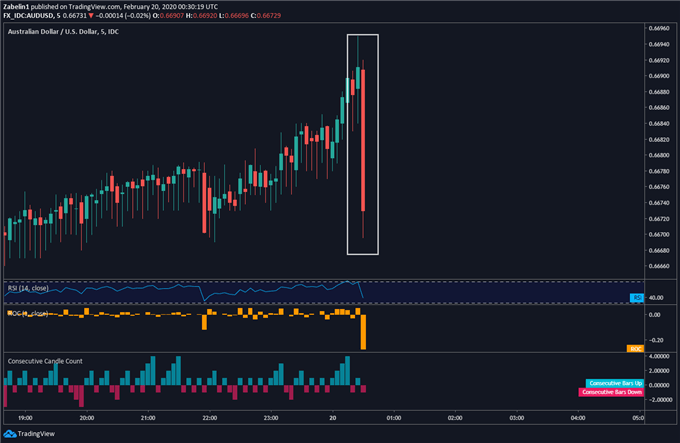The height and width of the screenshot is (443, 680).
Task: Click the 01:00 time axis label
Action: point(394,418)
